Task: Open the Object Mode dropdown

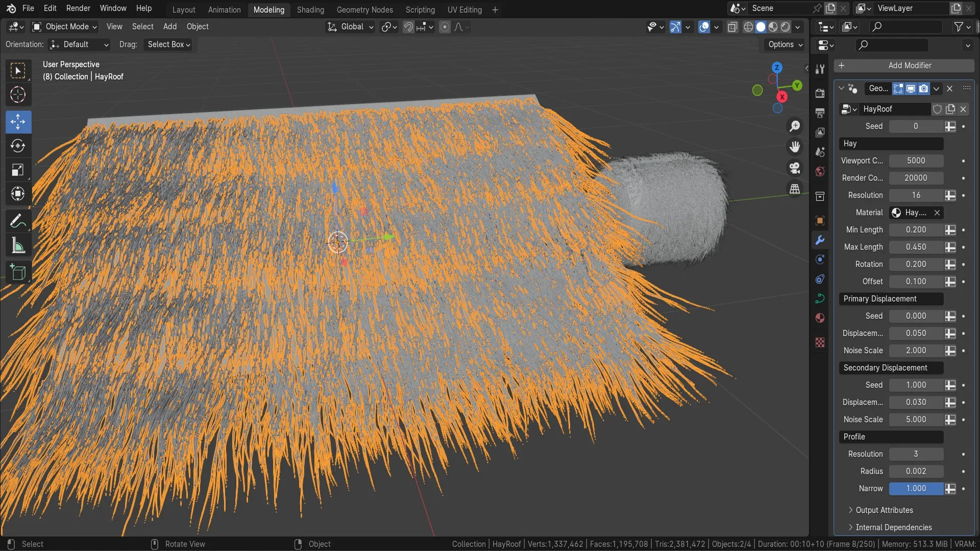Action: (x=67, y=27)
